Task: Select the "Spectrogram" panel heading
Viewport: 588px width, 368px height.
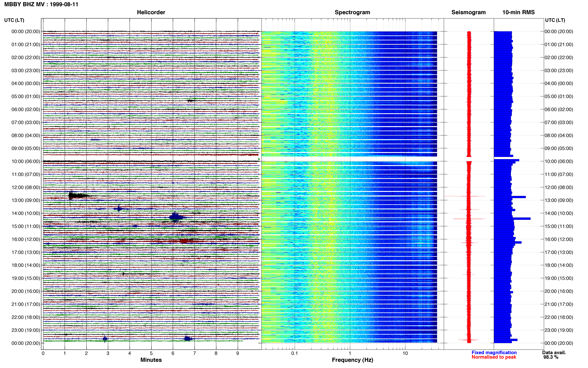Action: click(352, 12)
